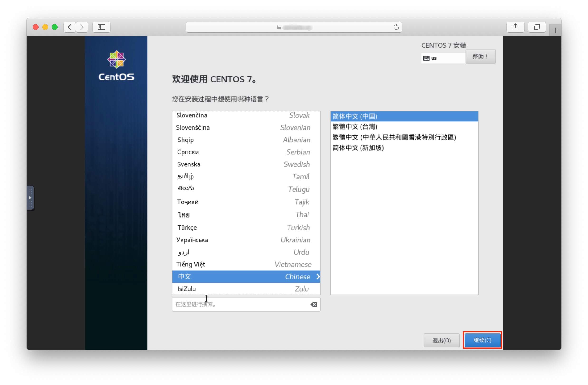
Task: Click the Safari address bar
Action: click(294, 27)
